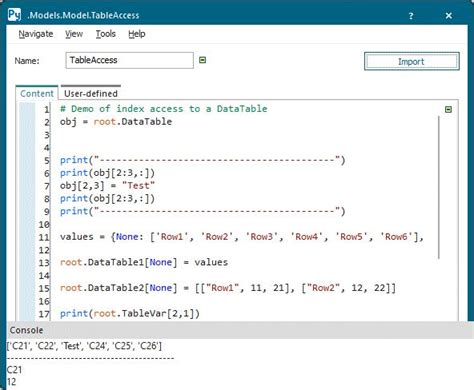
Task: Click console output list with 'Test'
Action: tap(84, 346)
